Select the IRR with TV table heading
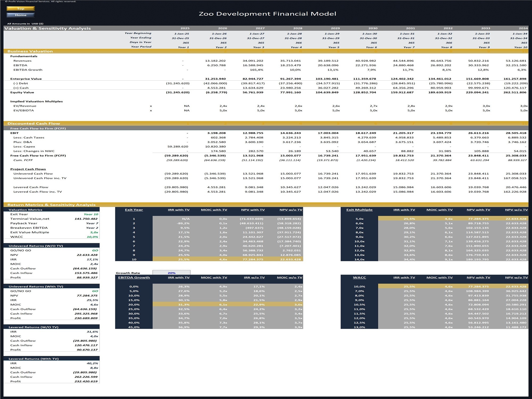Screen dimensions: 532x399 (x=179, y=210)
